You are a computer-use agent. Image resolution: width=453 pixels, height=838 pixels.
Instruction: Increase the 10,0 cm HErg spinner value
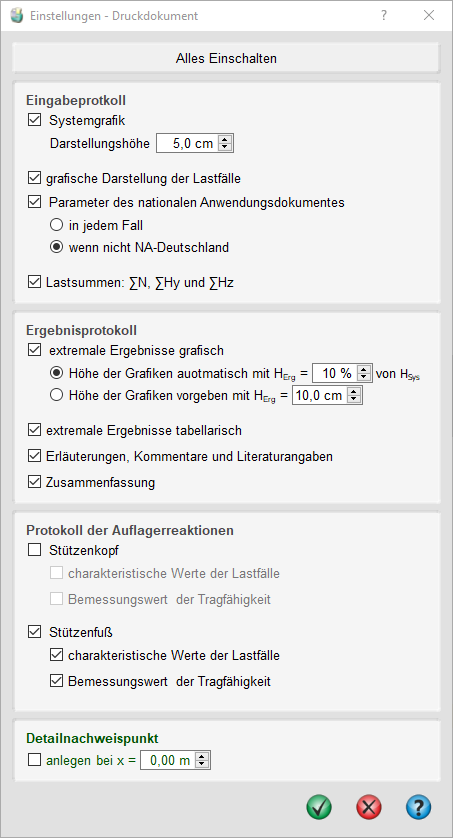[355, 392]
